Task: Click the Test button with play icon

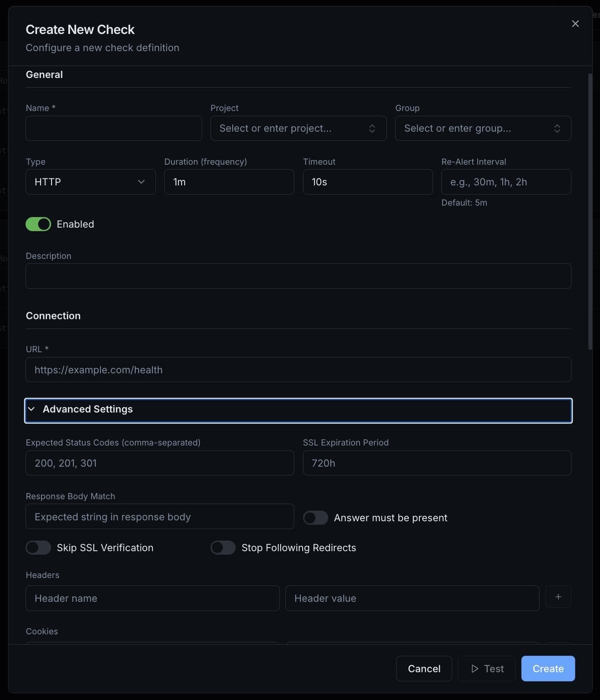Action: pyautogui.click(x=486, y=668)
